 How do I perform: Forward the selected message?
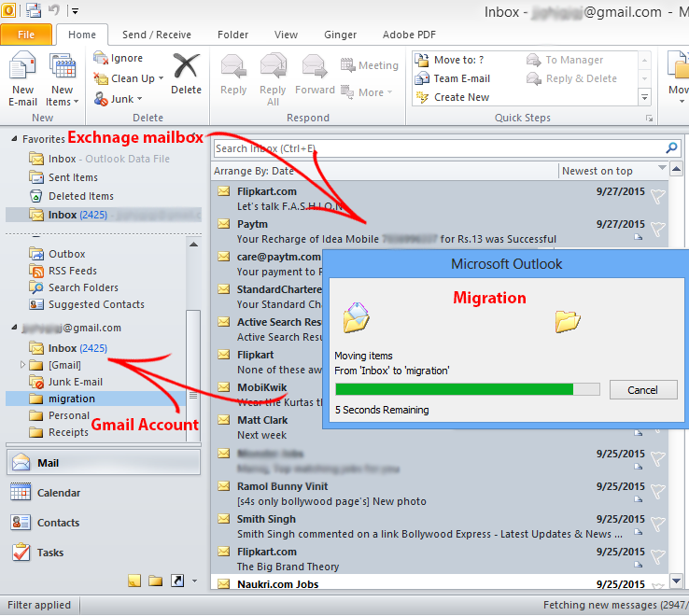point(315,74)
